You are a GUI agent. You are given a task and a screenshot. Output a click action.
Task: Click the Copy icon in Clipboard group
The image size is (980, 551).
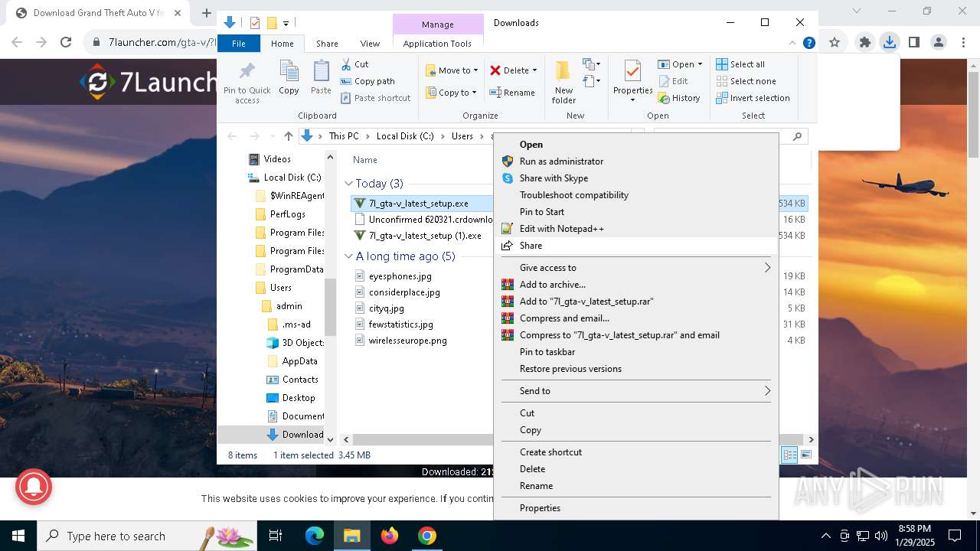289,71
